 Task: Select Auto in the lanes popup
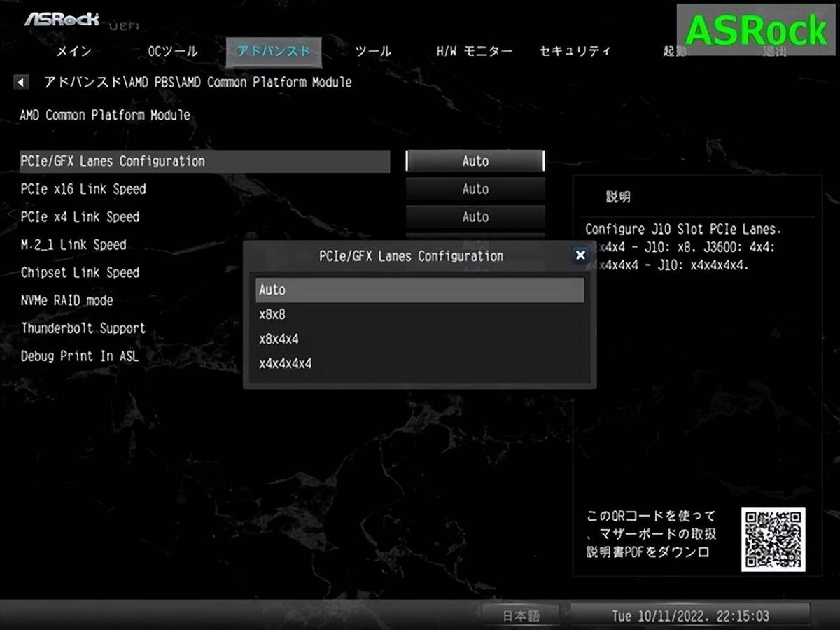pos(419,290)
